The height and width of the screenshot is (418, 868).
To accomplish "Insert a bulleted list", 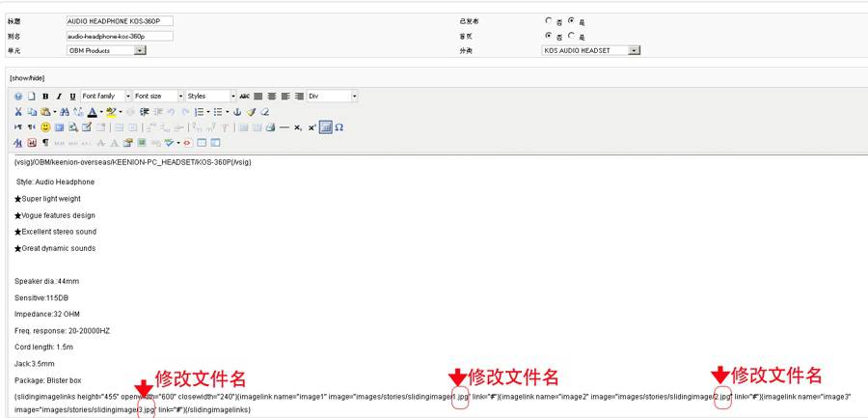I will click(x=218, y=112).
